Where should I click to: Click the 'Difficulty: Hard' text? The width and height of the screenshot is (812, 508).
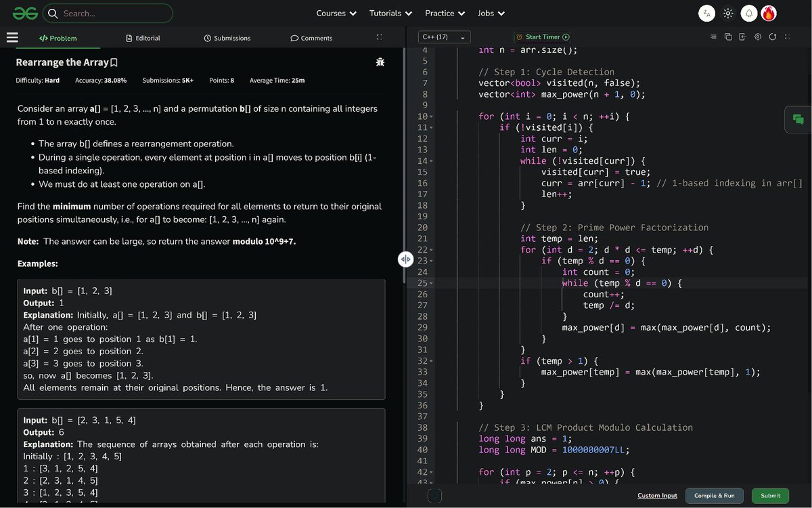tap(38, 81)
